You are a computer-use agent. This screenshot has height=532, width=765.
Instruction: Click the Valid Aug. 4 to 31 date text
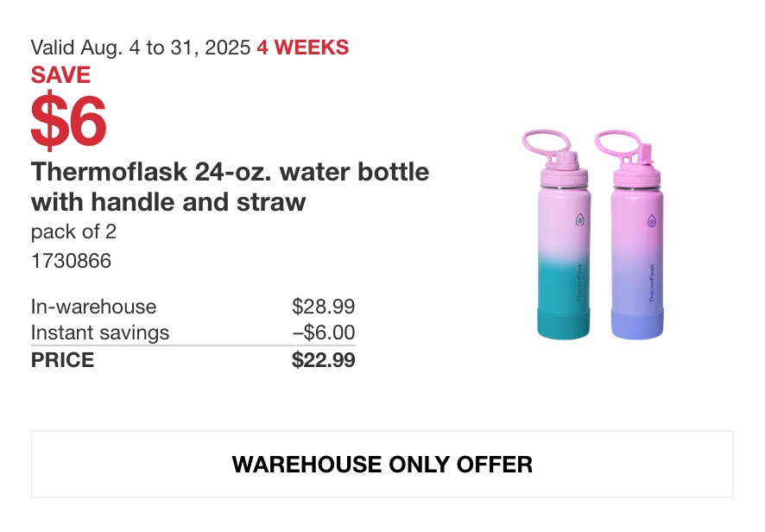click(141, 47)
